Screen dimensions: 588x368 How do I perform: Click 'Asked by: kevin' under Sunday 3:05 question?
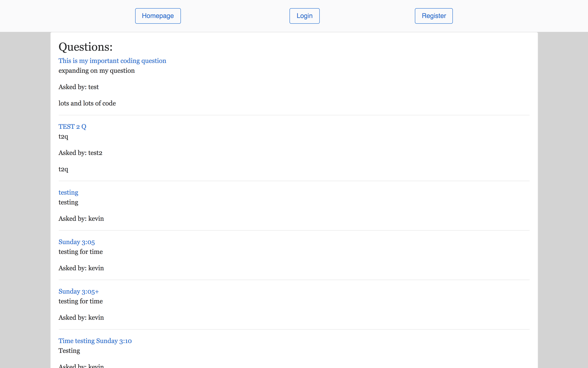[81, 268]
